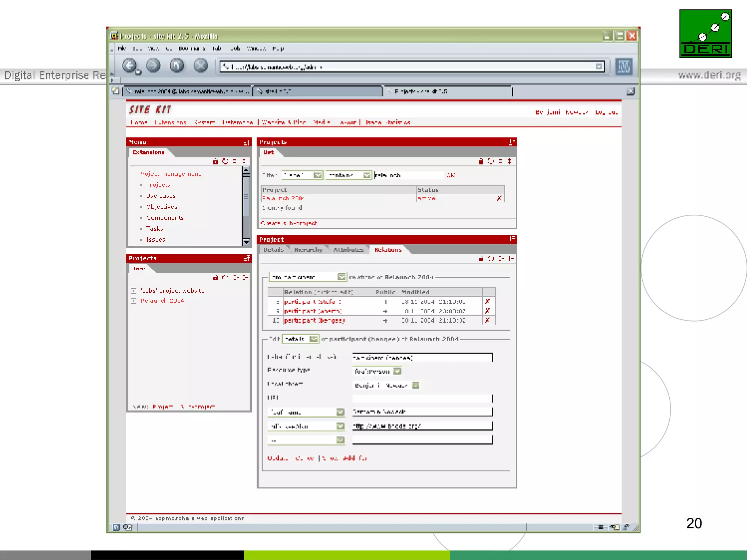This screenshot has width=747, height=560.
Task: Click the Update link below the form
Action: [277, 458]
